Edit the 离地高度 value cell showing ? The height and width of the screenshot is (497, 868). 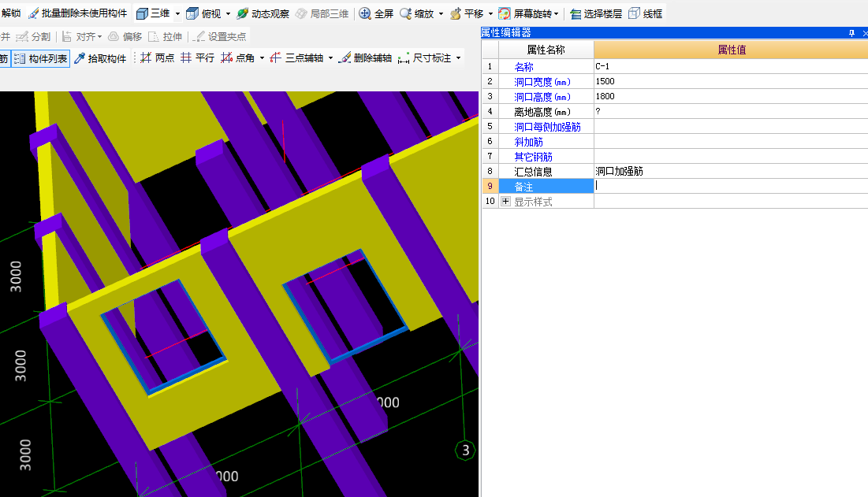731,111
